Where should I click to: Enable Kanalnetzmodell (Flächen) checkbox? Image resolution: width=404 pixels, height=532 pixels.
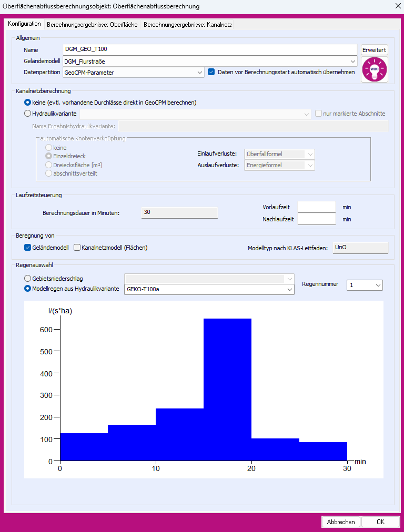(77, 247)
